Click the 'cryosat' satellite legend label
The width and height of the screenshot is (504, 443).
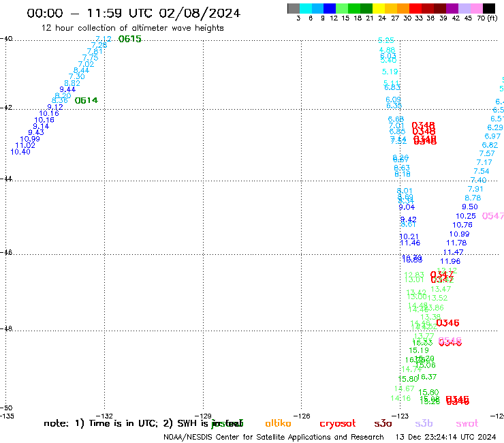(338, 424)
